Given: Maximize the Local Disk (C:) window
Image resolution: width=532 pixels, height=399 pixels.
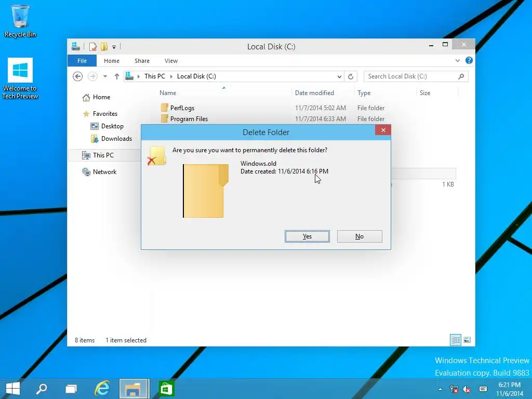Looking at the screenshot, I should [x=445, y=45].
